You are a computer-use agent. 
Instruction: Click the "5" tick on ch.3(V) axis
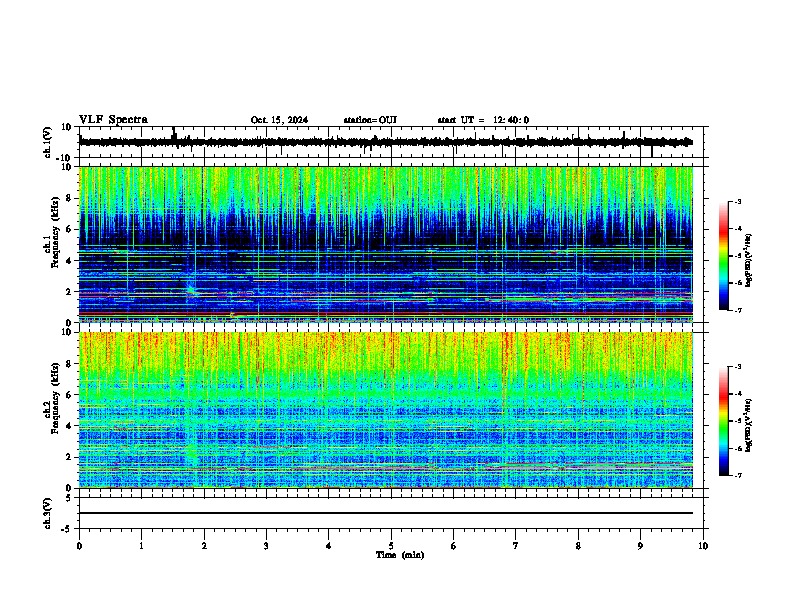[x=70, y=498]
